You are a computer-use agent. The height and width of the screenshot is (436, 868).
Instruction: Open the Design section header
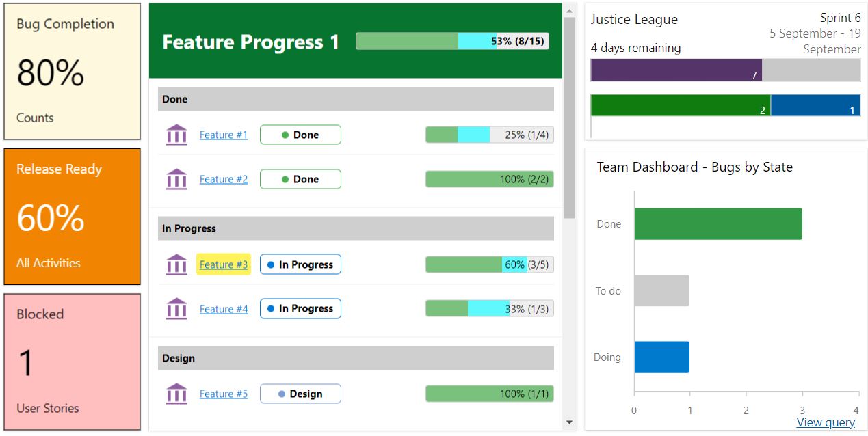tap(355, 357)
